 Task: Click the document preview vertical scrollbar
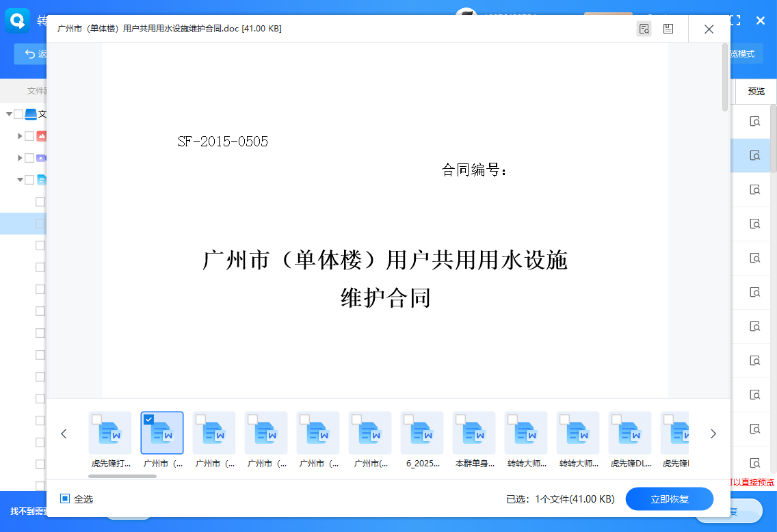point(725,77)
